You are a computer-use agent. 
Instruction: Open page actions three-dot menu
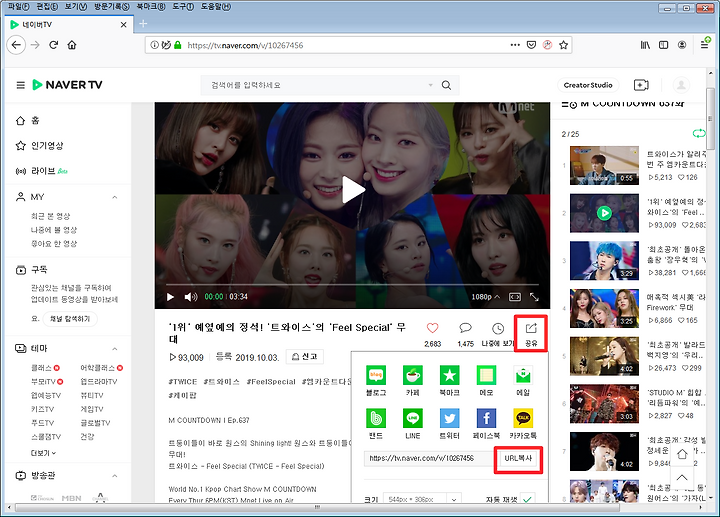pos(515,45)
